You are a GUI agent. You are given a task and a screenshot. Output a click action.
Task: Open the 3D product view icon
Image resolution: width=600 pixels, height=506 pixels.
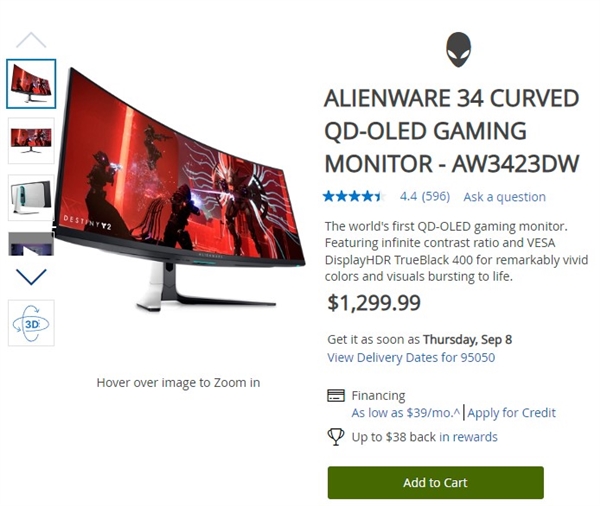[31, 323]
